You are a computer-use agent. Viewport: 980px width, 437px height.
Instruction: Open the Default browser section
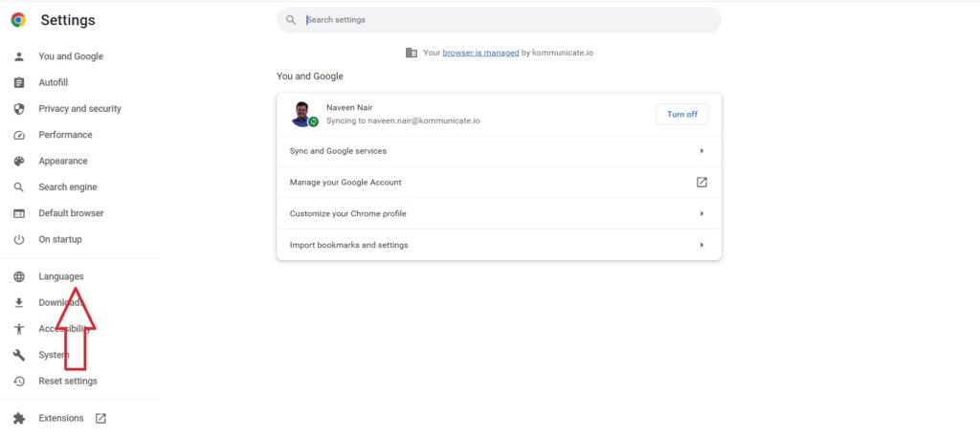[71, 213]
